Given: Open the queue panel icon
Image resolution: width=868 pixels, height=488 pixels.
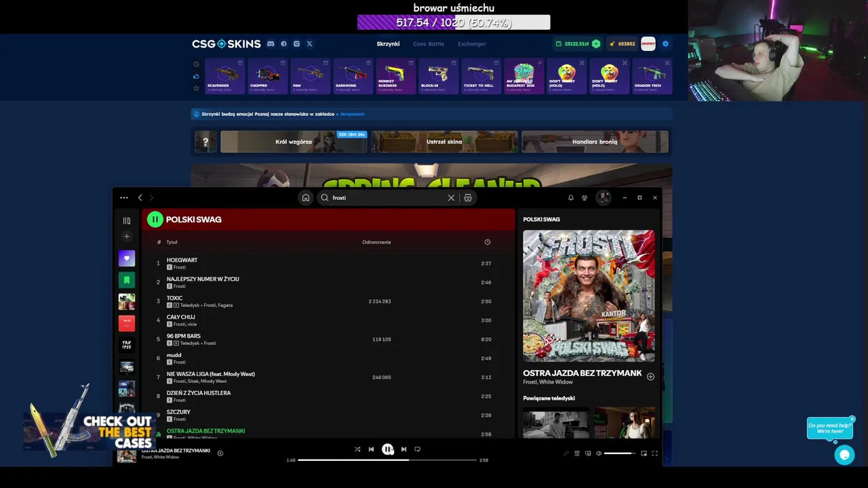Looking at the screenshot, I should coord(577,453).
